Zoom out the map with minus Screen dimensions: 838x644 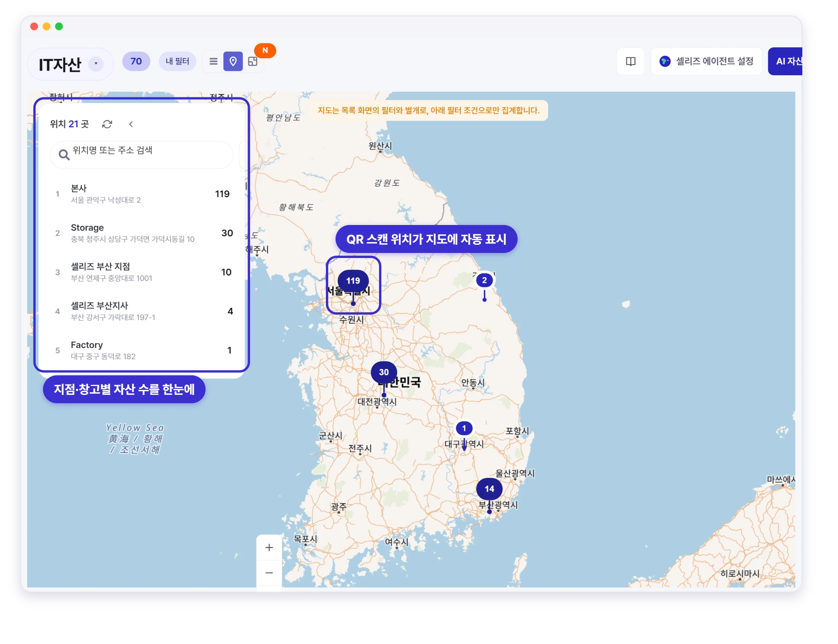click(x=269, y=573)
